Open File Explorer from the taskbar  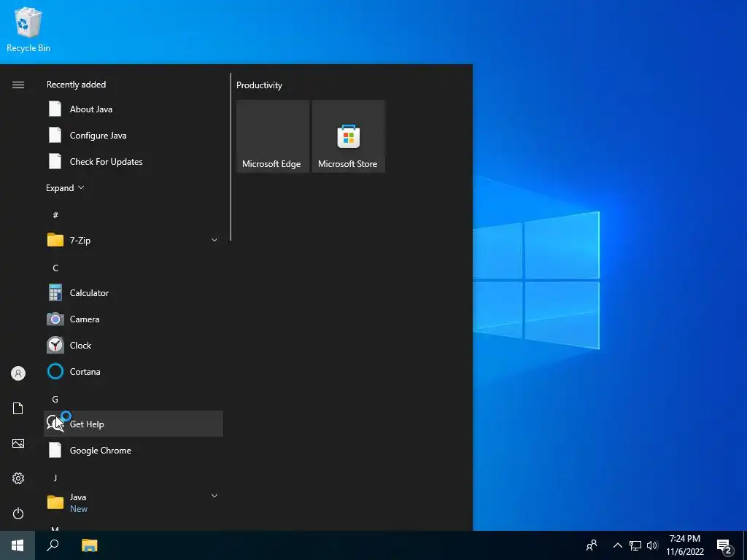[89, 545]
